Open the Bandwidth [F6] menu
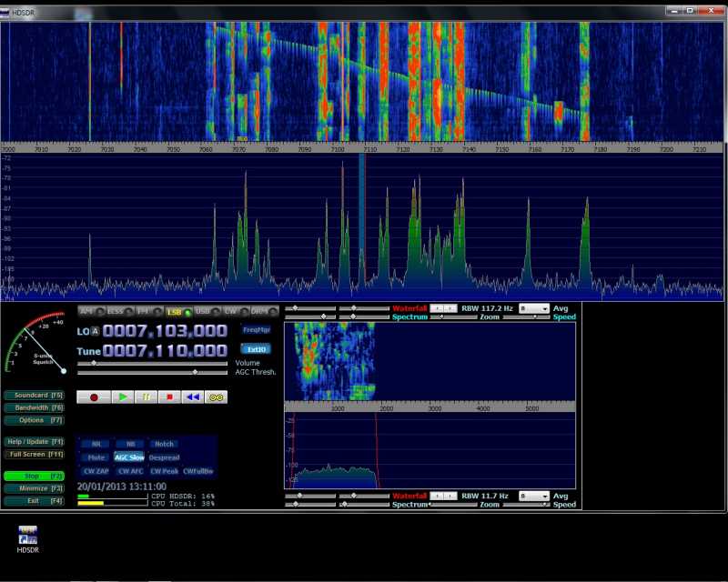The height and width of the screenshot is (582, 728). pos(34,407)
